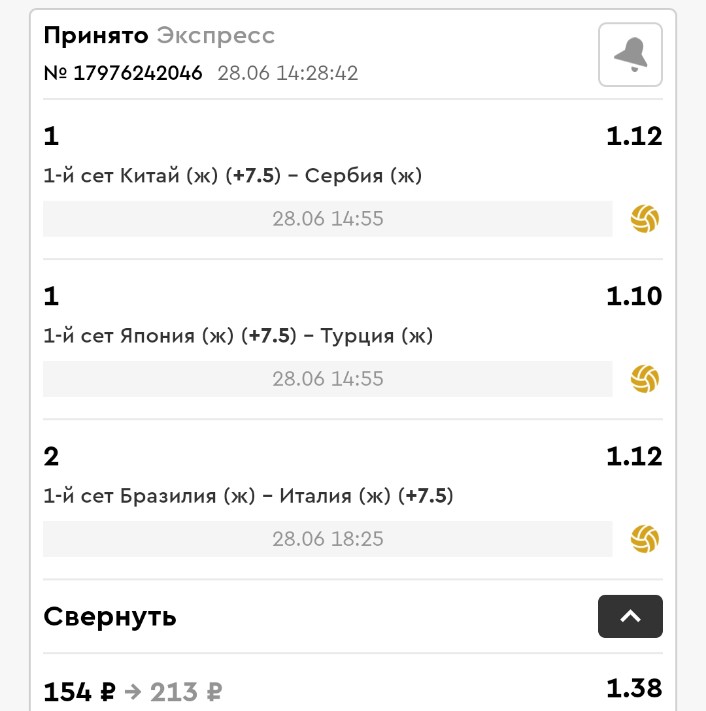The width and height of the screenshot is (706, 711).
Task: Click the 28.06 14:55 time bar for China match
Action: (327, 219)
